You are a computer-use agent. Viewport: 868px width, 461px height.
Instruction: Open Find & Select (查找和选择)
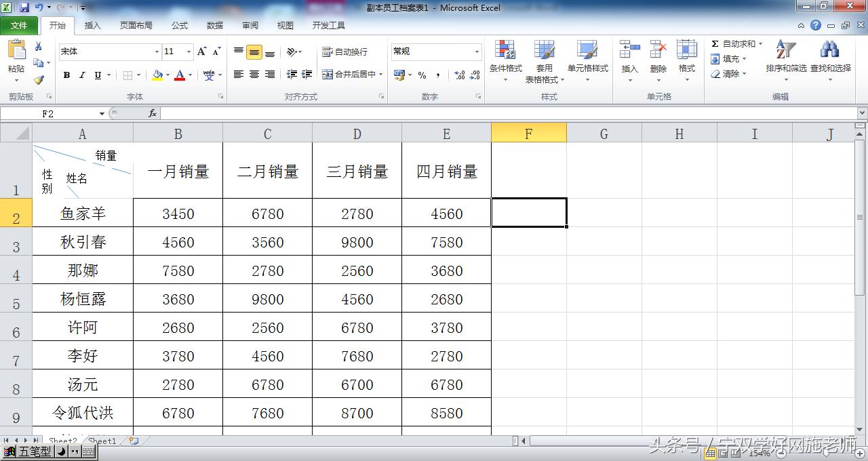click(829, 58)
